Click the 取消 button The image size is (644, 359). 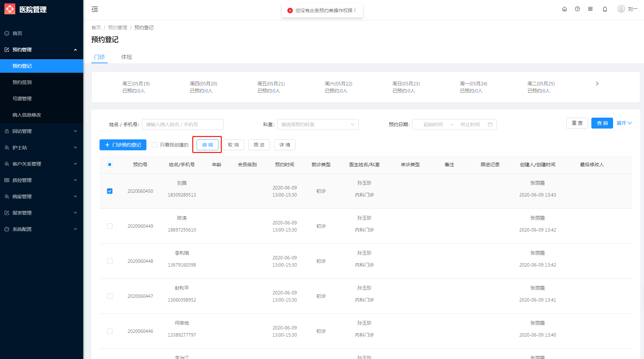[x=233, y=145]
